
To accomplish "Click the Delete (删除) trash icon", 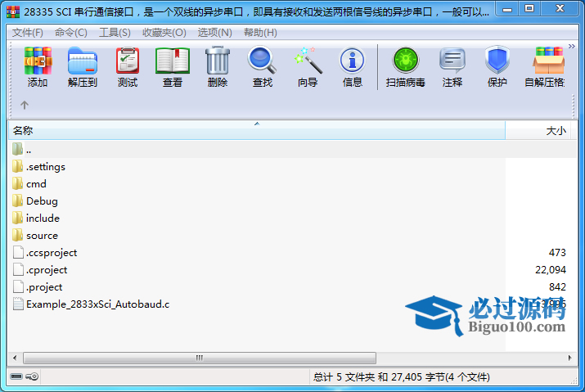I will click(218, 61).
